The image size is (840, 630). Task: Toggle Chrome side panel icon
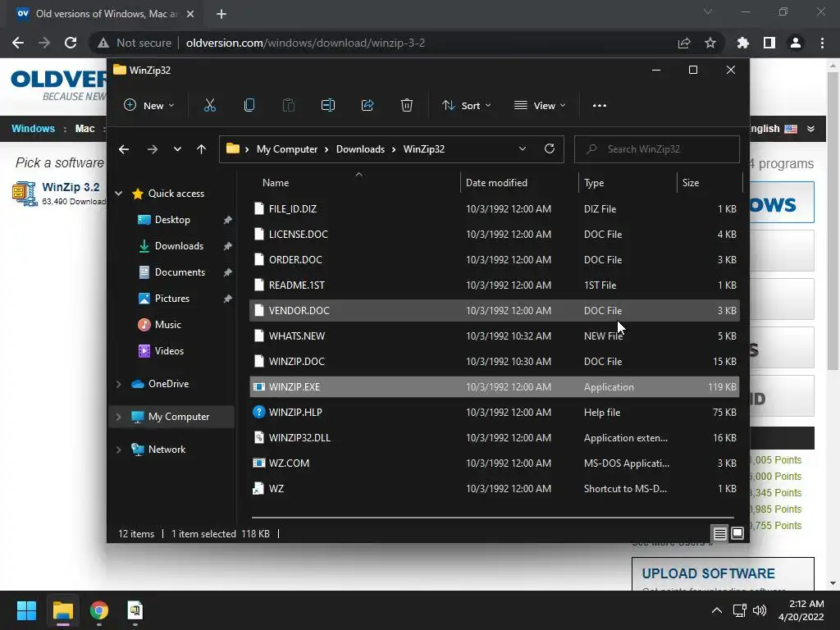click(769, 43)
